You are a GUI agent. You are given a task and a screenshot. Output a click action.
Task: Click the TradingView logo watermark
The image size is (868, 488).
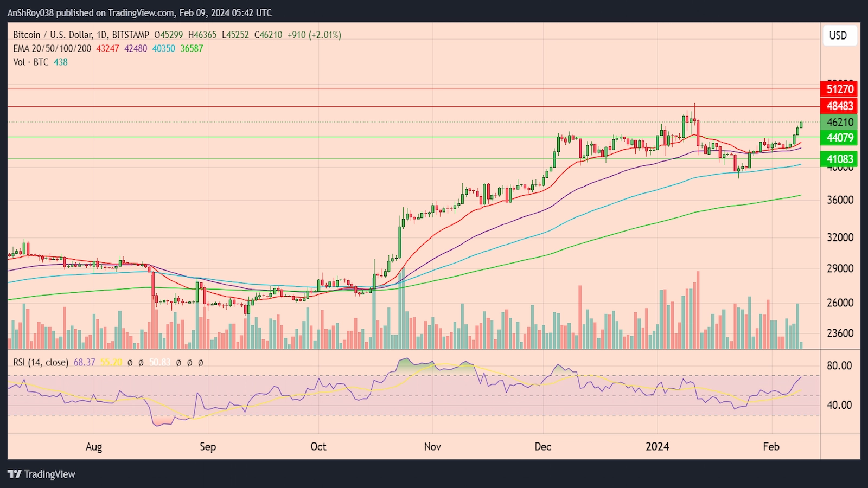[x=41, y=474]
